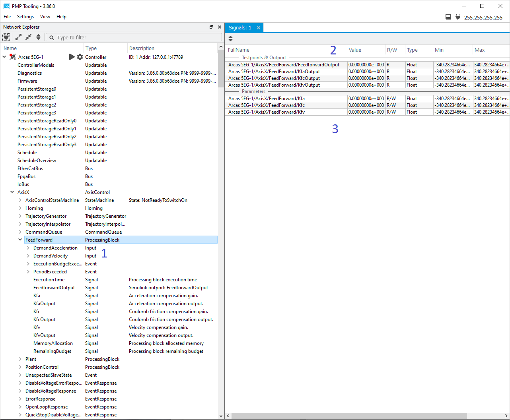
Task: Collapse all tree nodes using the inward arrows icon
Action: point(28,37)
